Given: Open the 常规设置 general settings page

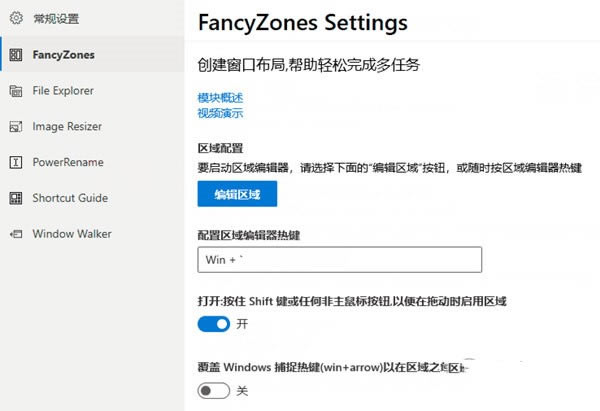Looking at the screenshot, I should pos(55,19).
